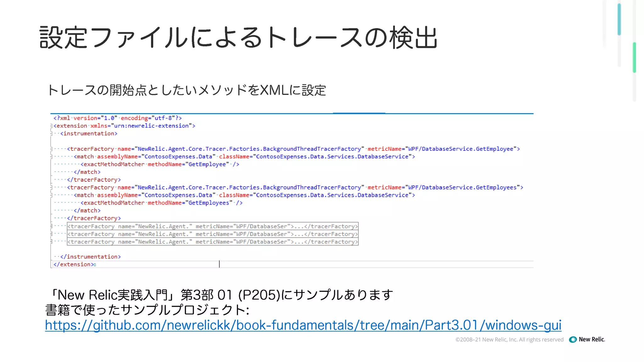Screen dimensions: 644x362
Task: Collapse the instrumentation opening tag node
Action: pyautogui.click(x=51, y=134)
